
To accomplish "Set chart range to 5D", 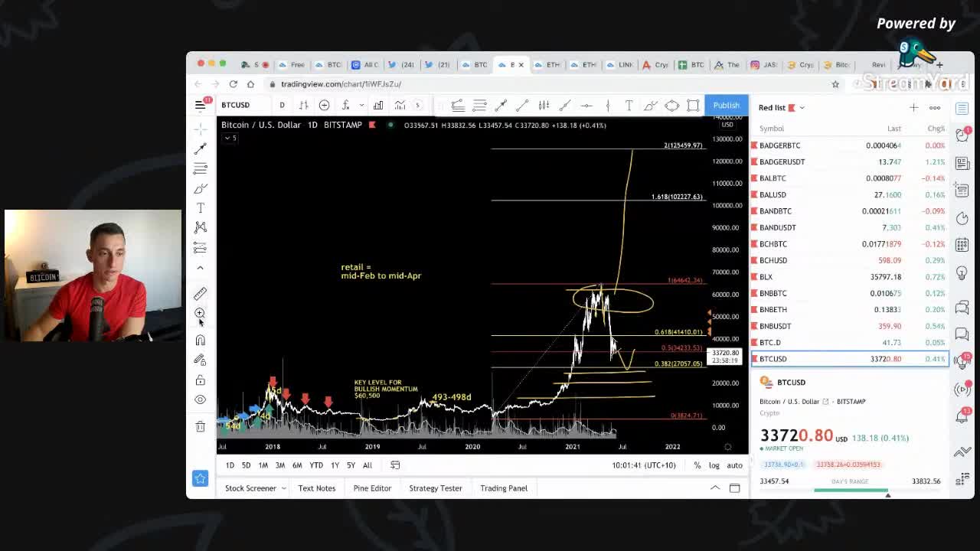I will (246, 465).
